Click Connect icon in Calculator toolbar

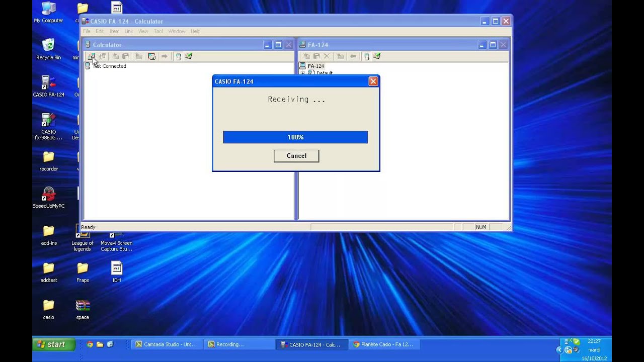tap(91, 56)
